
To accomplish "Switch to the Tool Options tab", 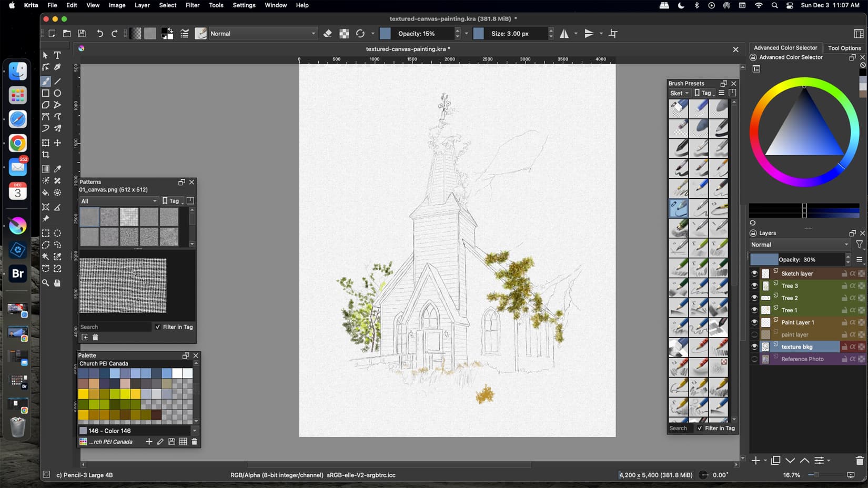I will point(844,48).
